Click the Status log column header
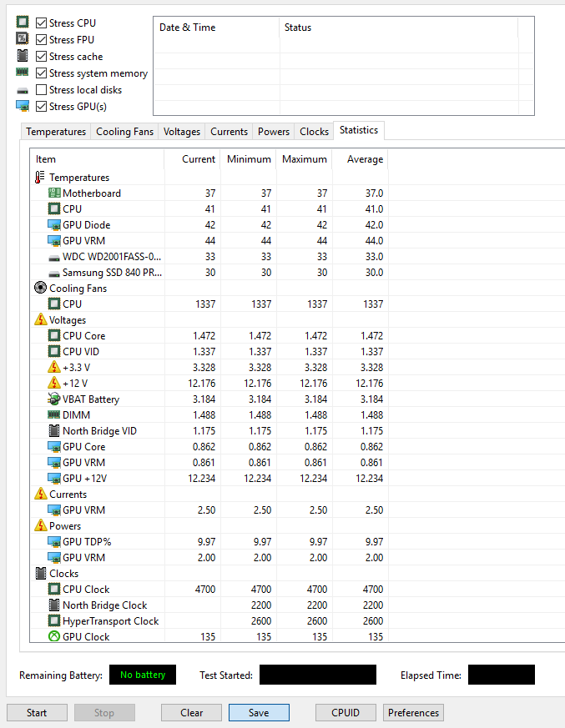565x728 pixels. pyautogui.click(x=399, y=28)
